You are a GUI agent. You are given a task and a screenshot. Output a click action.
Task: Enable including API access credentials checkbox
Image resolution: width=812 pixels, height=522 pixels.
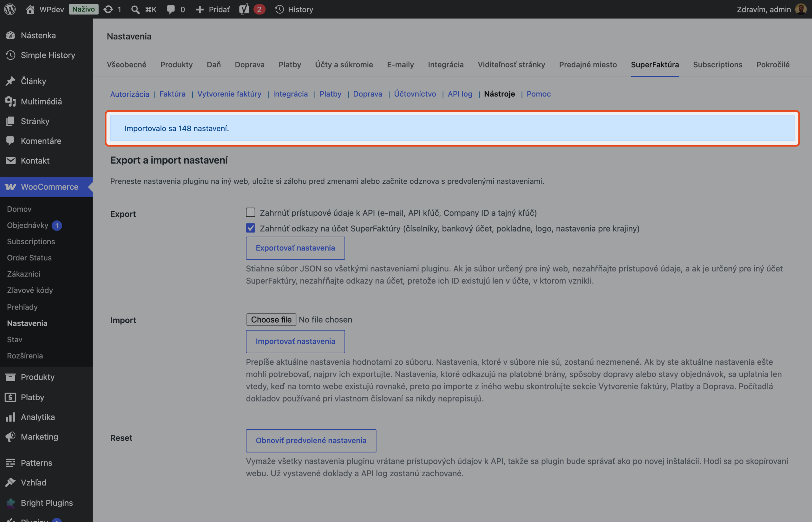click(x=251, y=212)
